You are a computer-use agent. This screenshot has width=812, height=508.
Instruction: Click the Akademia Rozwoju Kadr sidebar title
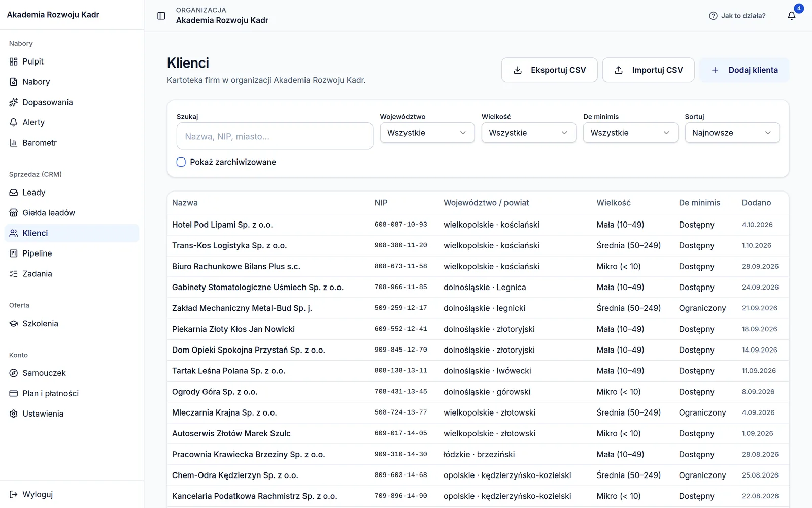coord(53,15)
